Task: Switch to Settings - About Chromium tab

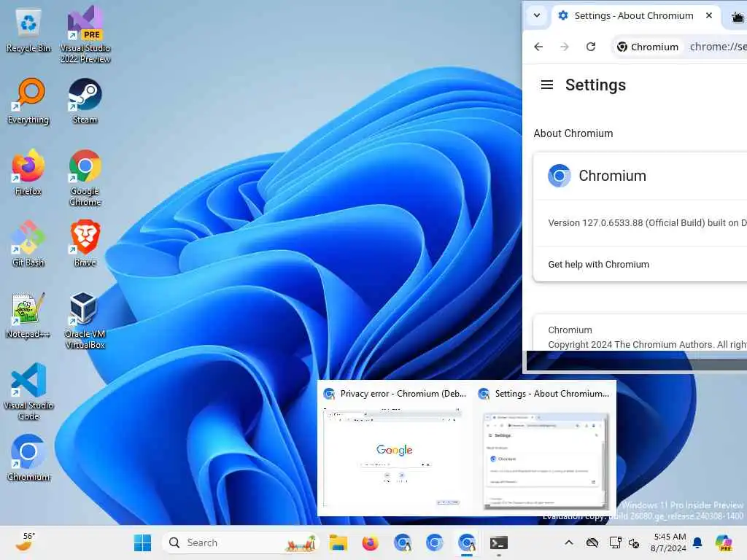Action: [x=634, y=16]
